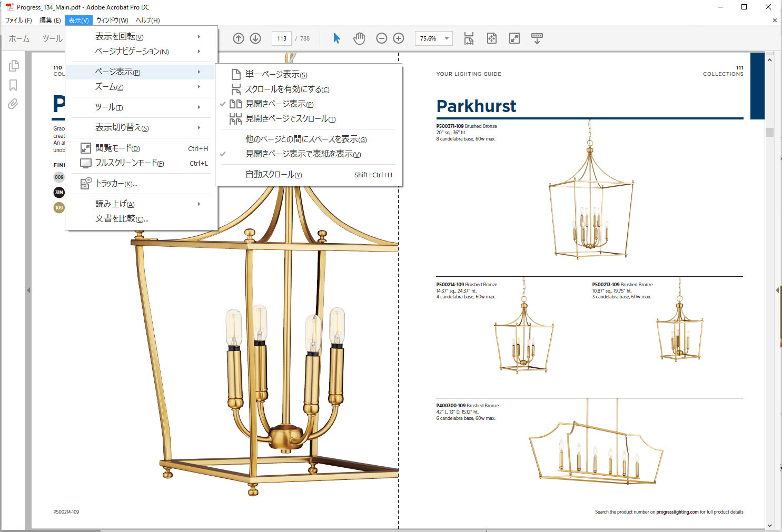Screen dimensions: 782x532
Task: Click finish swatch 31M
Action: pyautogui.click(x=59, y=193)
